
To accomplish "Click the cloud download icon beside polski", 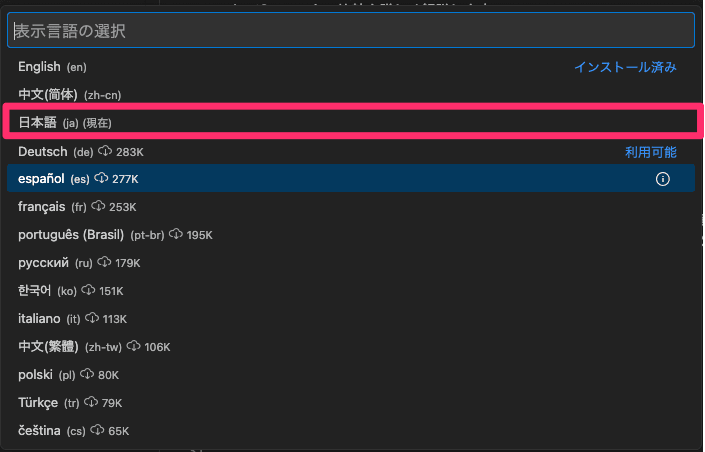I will click(x=87, y=374).
